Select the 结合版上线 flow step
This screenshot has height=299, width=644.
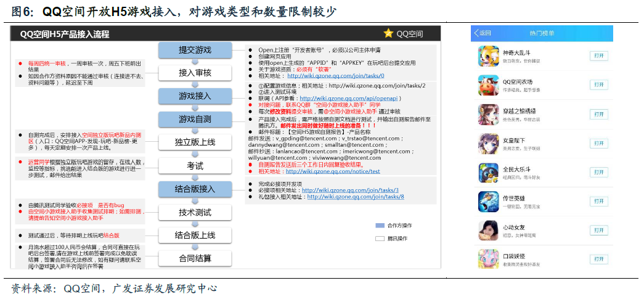[x=195, y=236]
